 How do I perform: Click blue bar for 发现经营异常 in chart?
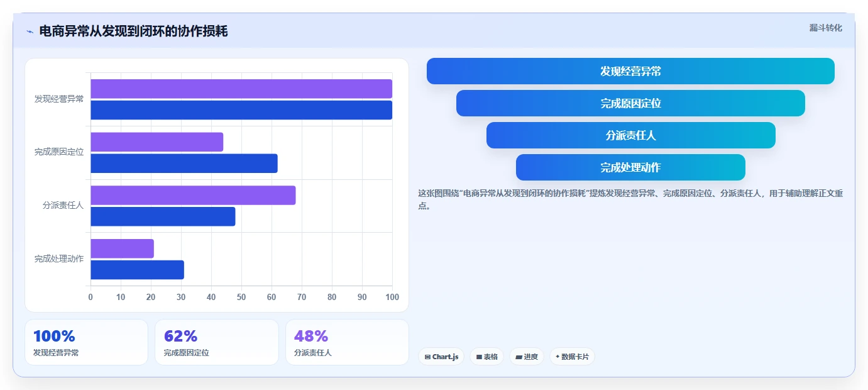tap(241, 110)
